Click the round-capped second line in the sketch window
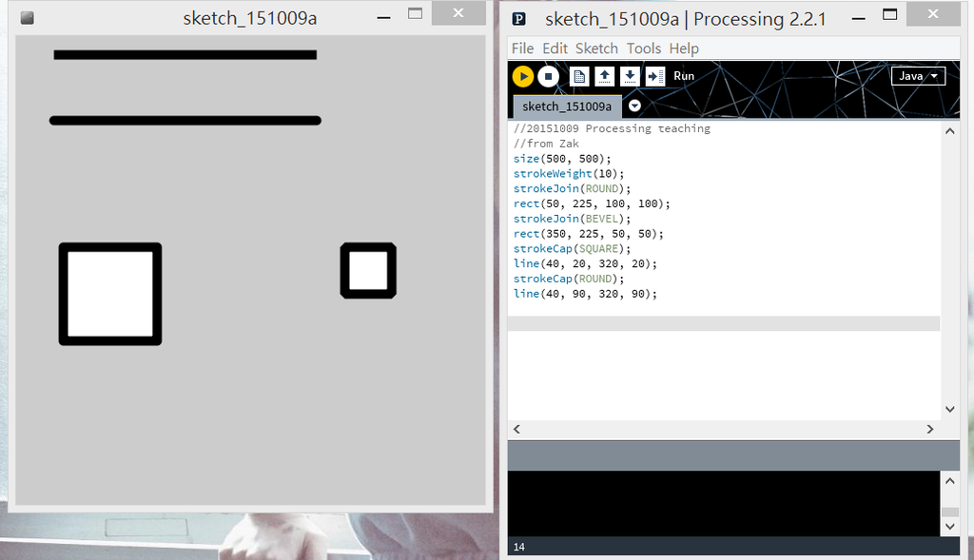Viewport: 974px width, 560px height. point(185,121)
